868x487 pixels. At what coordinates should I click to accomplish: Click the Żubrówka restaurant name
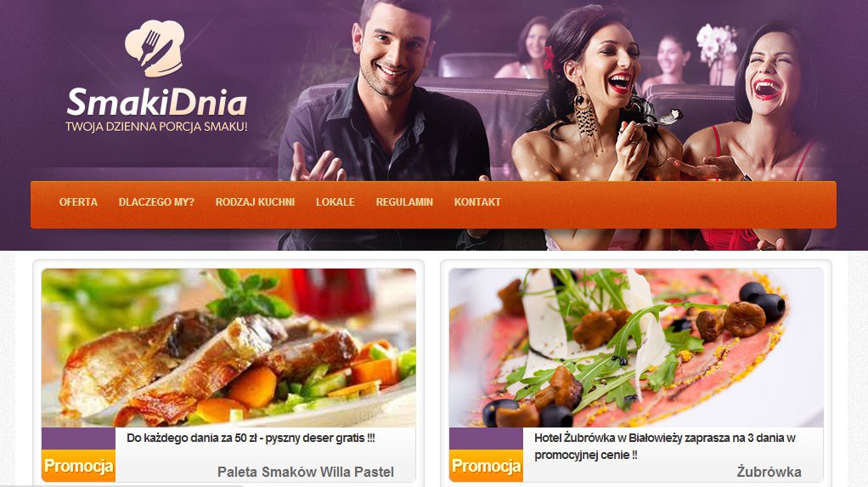coord(769,472)
